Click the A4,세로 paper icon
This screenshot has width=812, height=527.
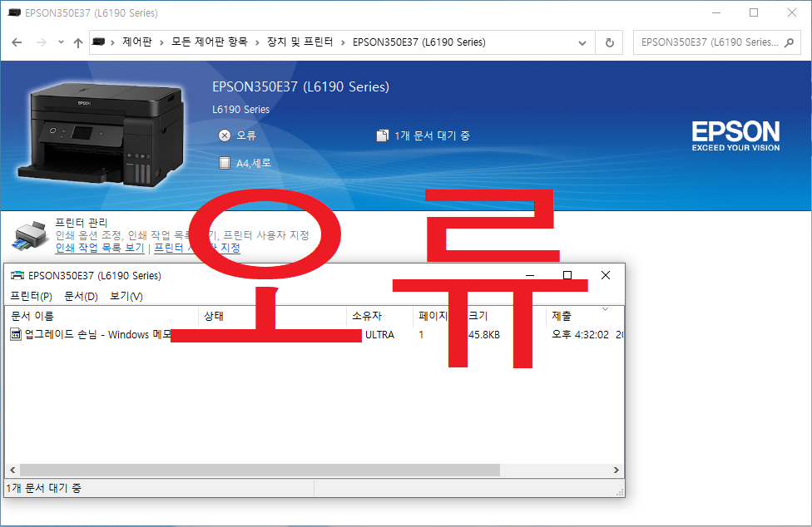click(225, 163)
